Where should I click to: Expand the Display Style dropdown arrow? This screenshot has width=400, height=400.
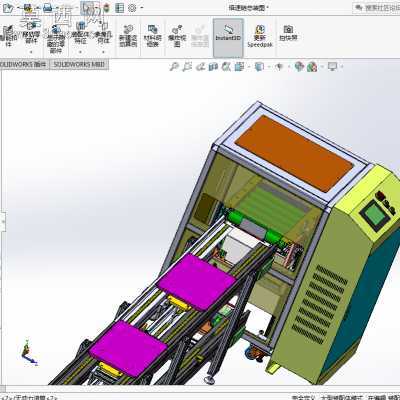pyautogui.click(x=269, y=67)
